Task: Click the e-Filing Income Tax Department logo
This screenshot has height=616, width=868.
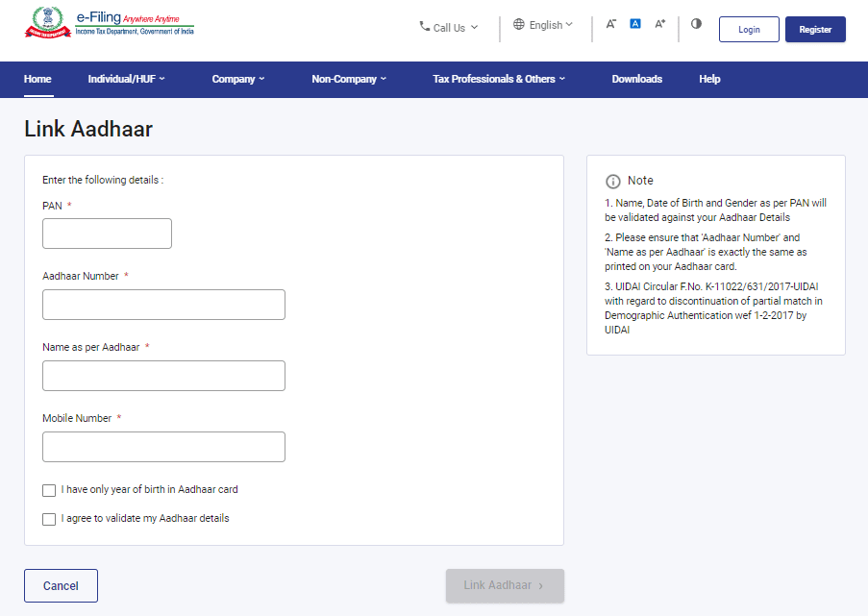Action: pyautogui.click(x=110, y=23)
